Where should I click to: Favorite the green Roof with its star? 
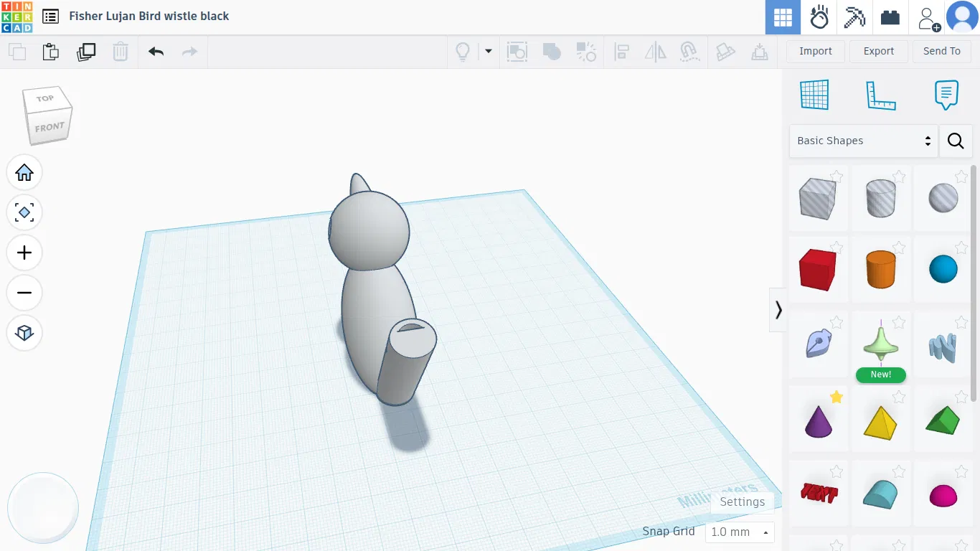pos(961,397)
